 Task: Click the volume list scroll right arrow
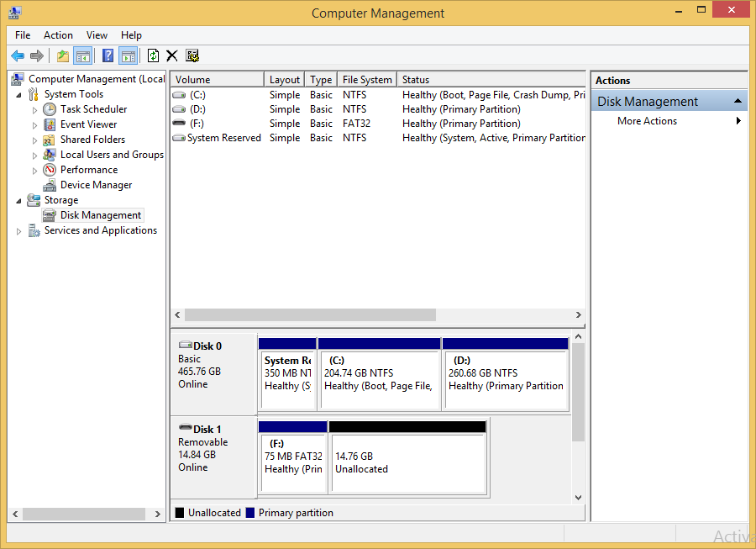click(579, 315)
